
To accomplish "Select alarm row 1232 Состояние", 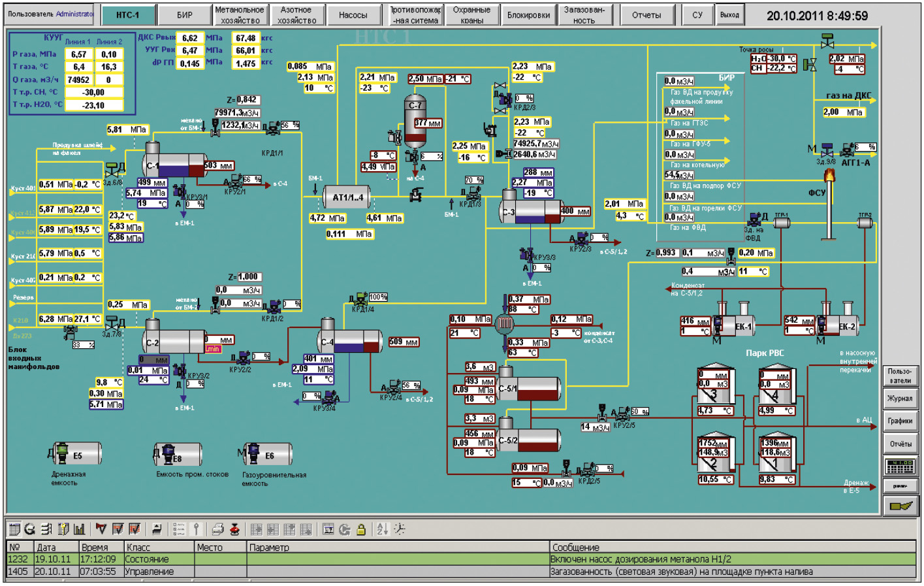I will [x=462, y=559].
